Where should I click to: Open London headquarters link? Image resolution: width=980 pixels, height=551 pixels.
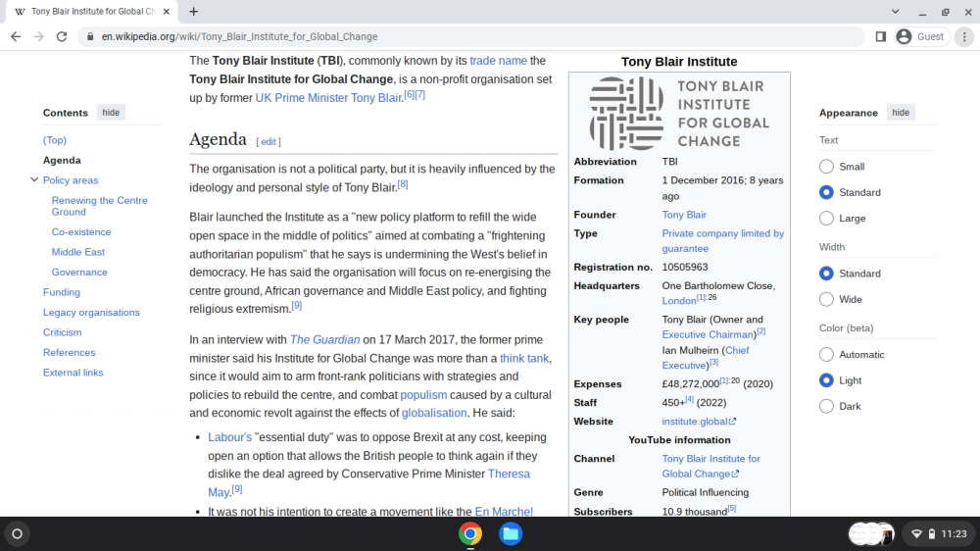coord(679,301)
